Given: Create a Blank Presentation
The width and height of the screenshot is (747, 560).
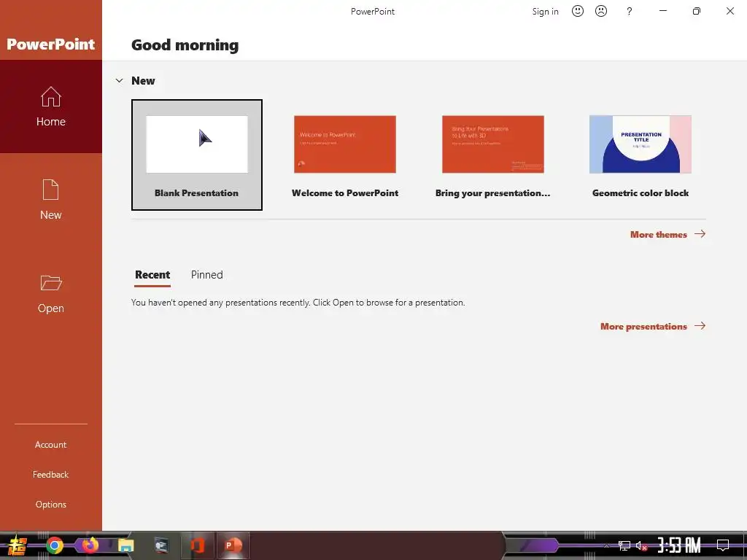Looking at the screenshot, I should click(x=197, y=155).
